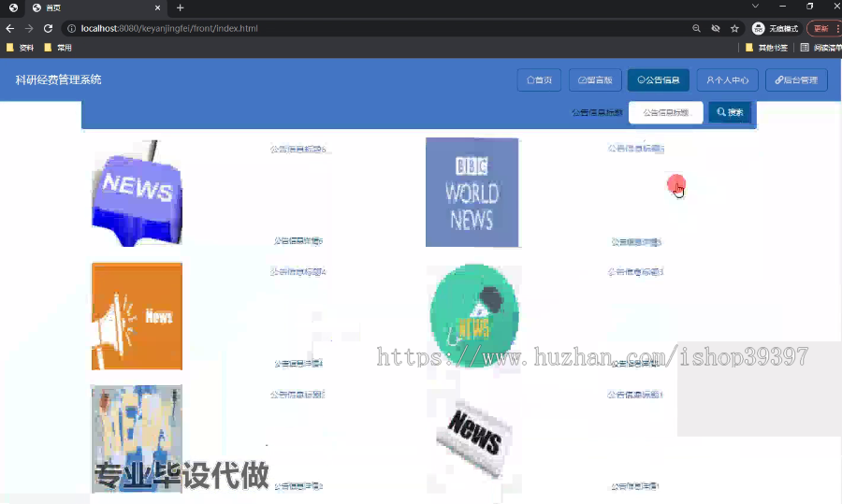Click the title 公告信息标题4
The image size is (842, 504).
pos(298,272)
